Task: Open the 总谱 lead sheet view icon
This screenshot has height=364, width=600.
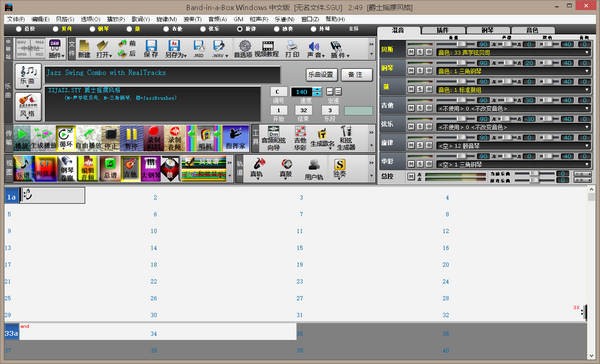Action: point(110,169)
